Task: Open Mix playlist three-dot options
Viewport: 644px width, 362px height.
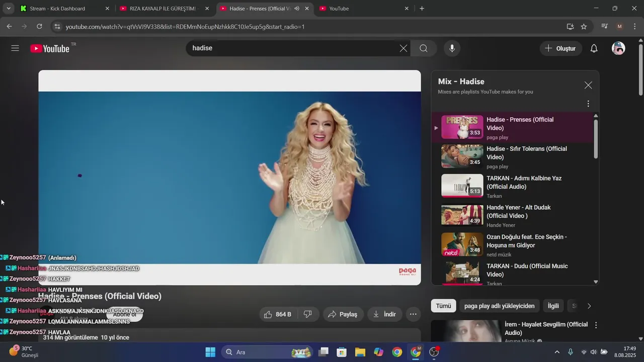Action: pyautogui.click(x=588, y=104)
